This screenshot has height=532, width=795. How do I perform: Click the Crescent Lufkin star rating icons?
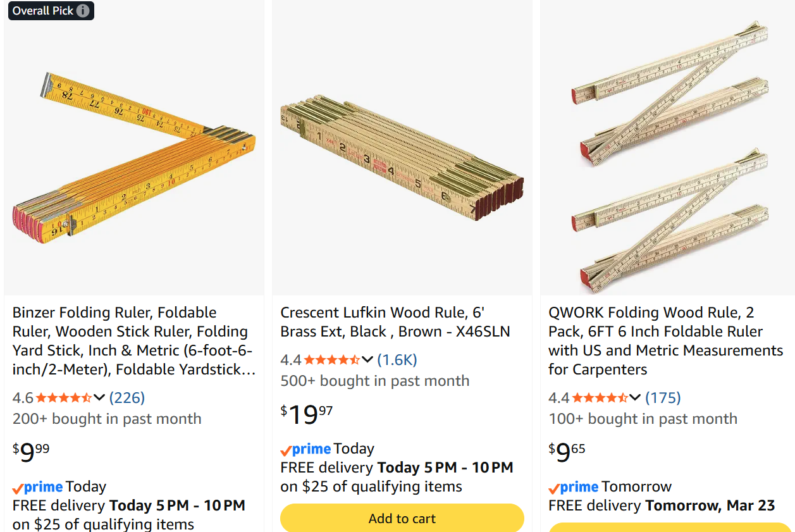tap(331, 360)
